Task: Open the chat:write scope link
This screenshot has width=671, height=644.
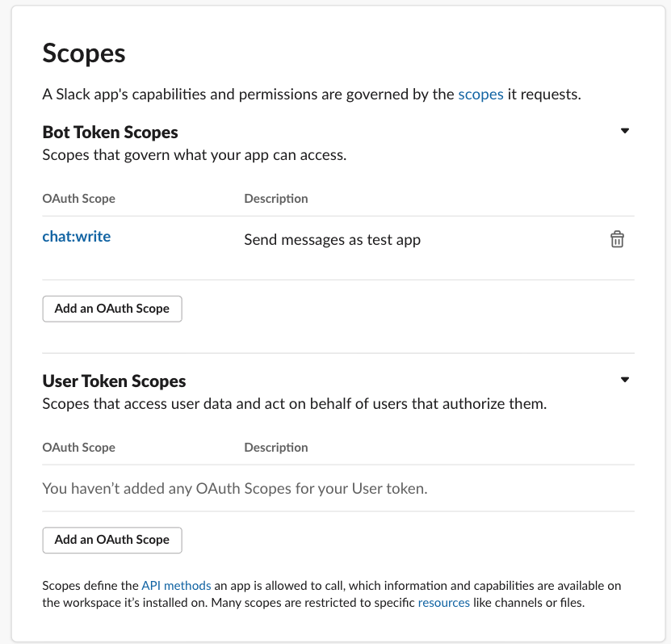Action: 76,236
